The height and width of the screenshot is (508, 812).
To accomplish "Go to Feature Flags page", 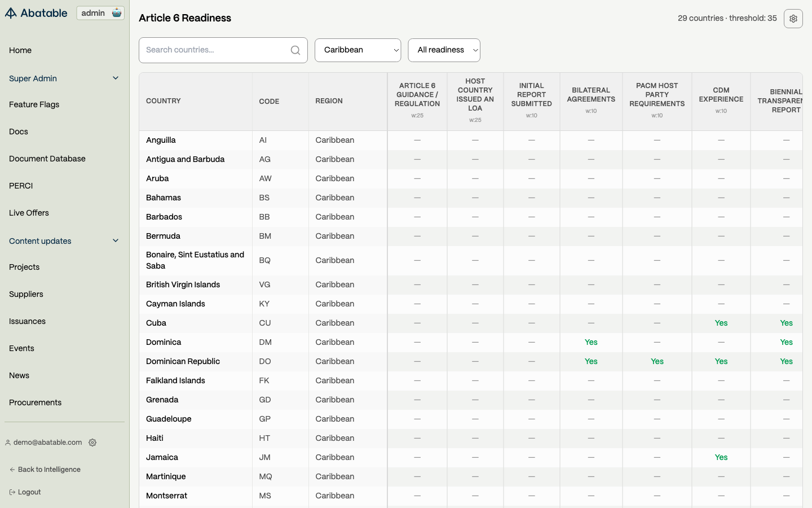I will 34,104.
